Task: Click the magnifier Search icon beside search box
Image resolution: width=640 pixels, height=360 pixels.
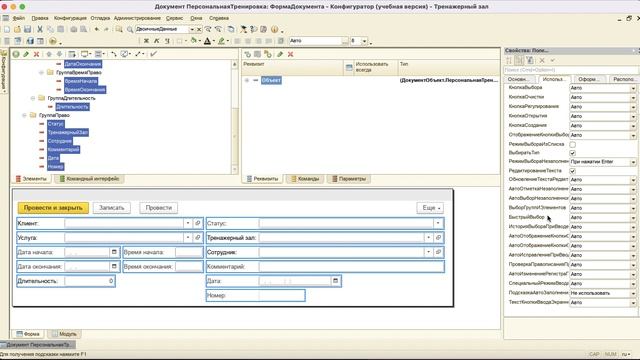Action: [130, 29]
